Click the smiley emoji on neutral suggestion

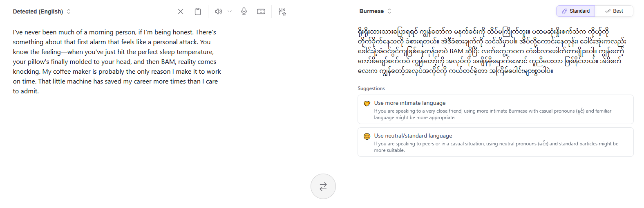[x=367, y=136]
